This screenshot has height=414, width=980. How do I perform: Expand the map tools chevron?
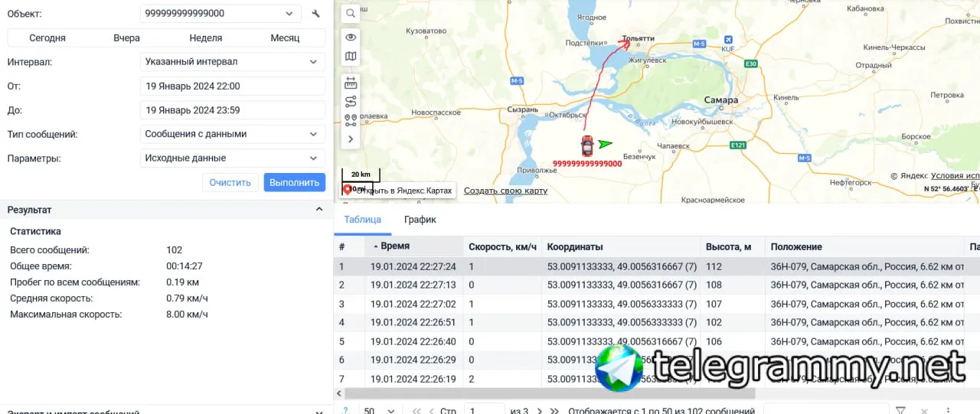click(351, 139)
